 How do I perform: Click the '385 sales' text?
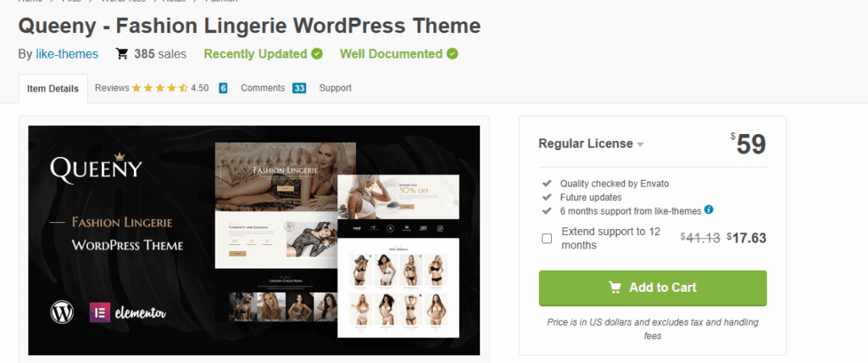click(160, 53)
